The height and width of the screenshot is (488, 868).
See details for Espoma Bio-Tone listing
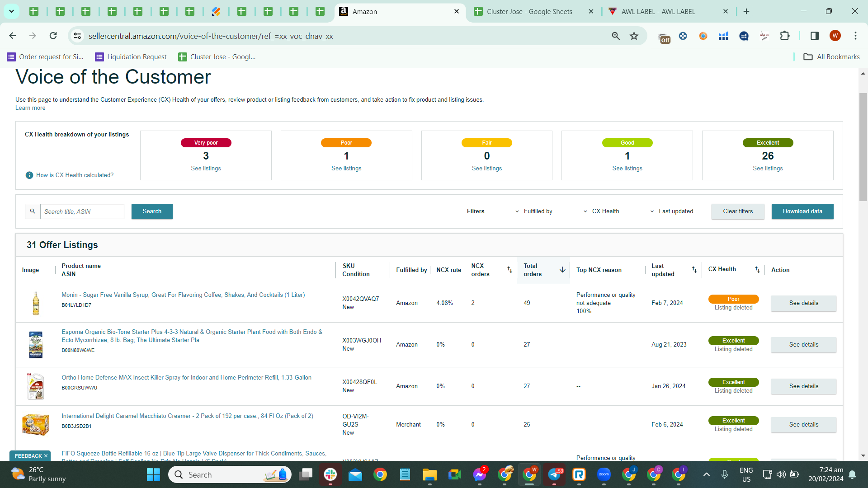(803, 345)
